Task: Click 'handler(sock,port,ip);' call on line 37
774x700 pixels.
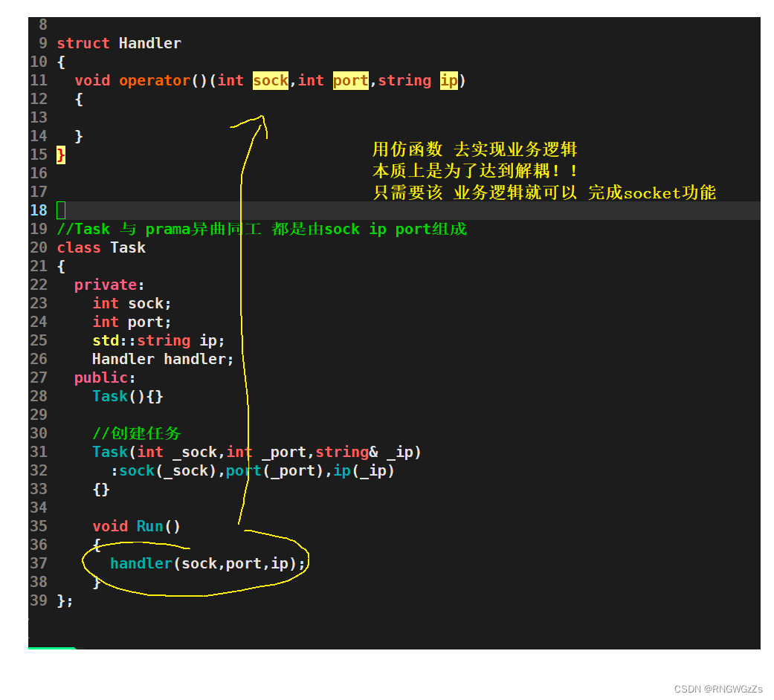Action: tap(208, 564)
